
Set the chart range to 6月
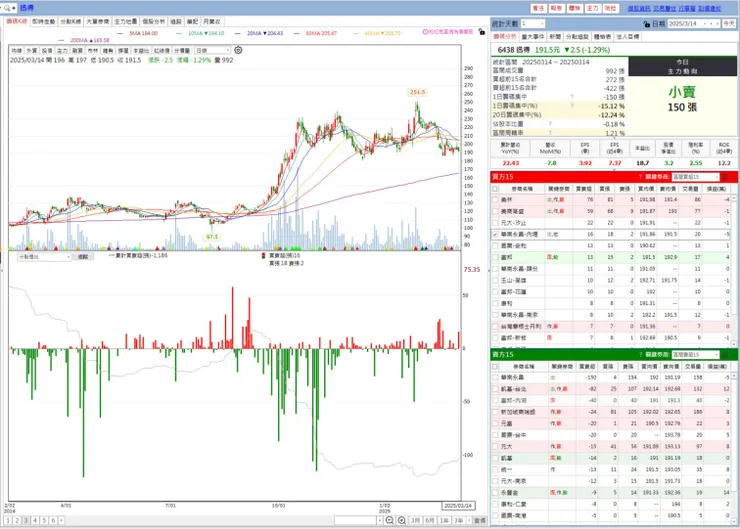tap(429, 520)
